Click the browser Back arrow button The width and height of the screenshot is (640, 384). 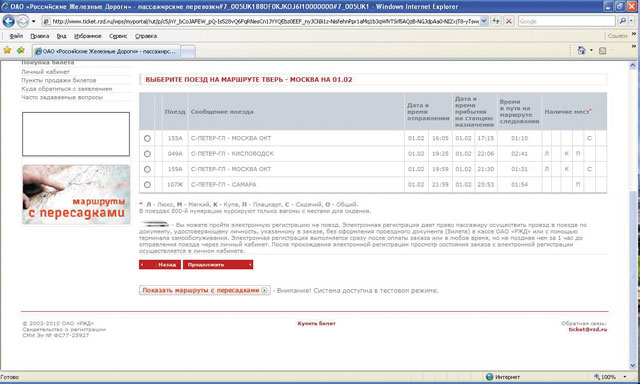(9, 21)
